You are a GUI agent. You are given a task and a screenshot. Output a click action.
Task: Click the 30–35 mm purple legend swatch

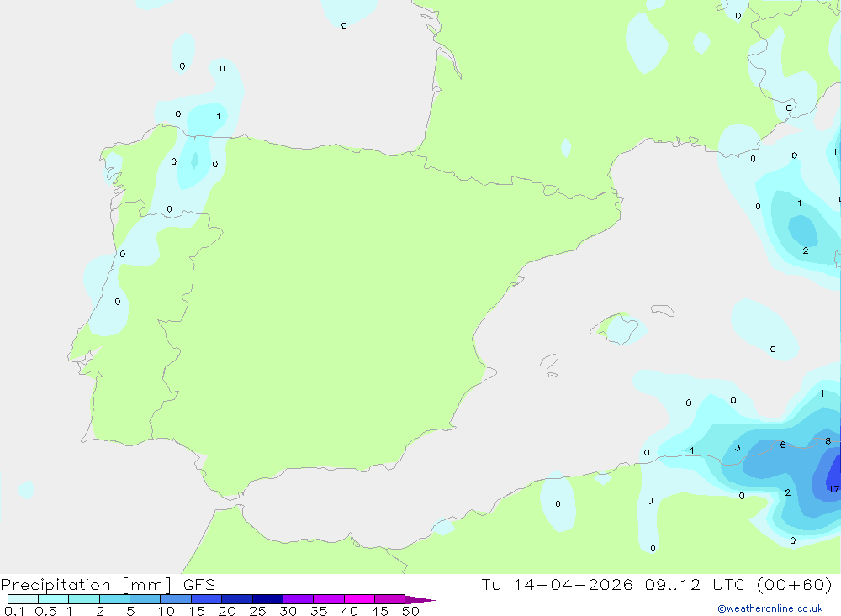click(x=299, y=599)
